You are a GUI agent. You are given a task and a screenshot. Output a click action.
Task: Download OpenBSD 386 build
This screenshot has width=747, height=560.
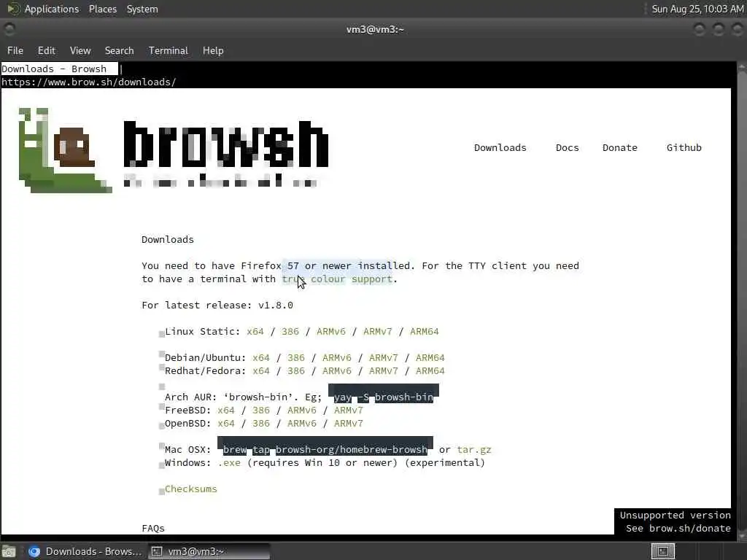click(x=261, y=424)
